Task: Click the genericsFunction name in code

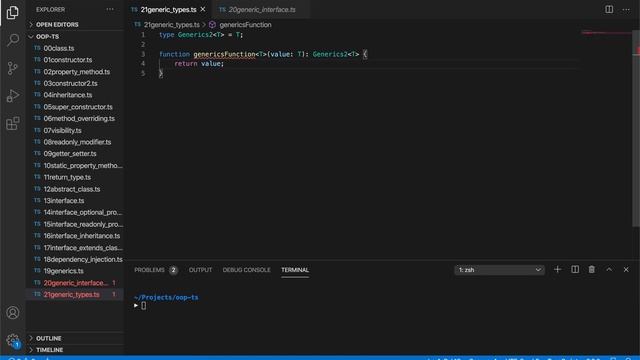Action: point(224,54)
